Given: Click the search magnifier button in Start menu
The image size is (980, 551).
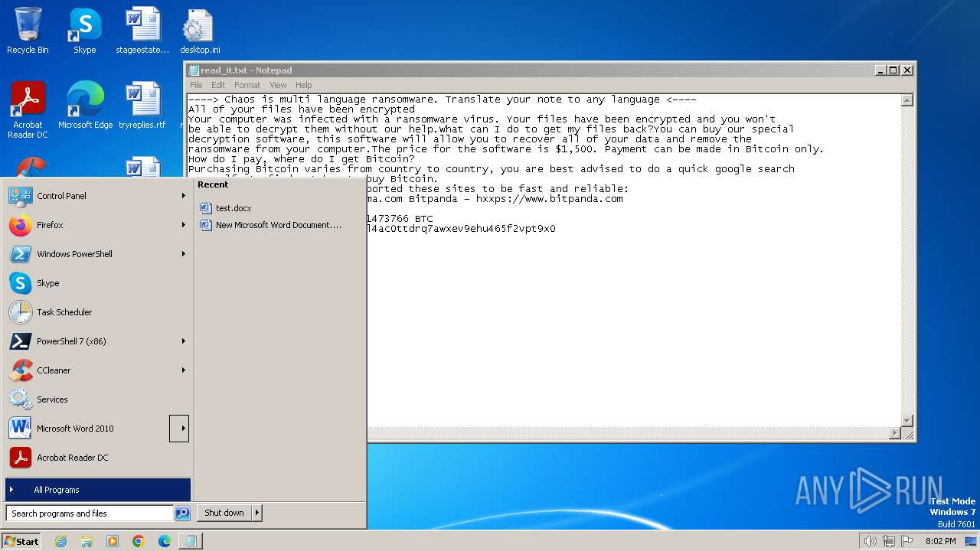Looking at the screenshot, I should 182,514.
